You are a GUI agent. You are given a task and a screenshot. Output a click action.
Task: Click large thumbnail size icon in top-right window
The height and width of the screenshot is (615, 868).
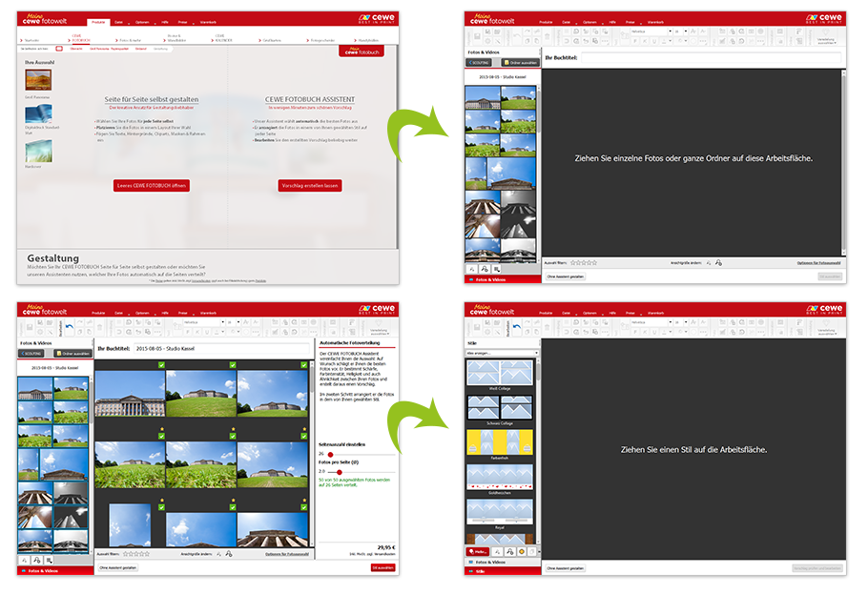[x=718, y=263]
